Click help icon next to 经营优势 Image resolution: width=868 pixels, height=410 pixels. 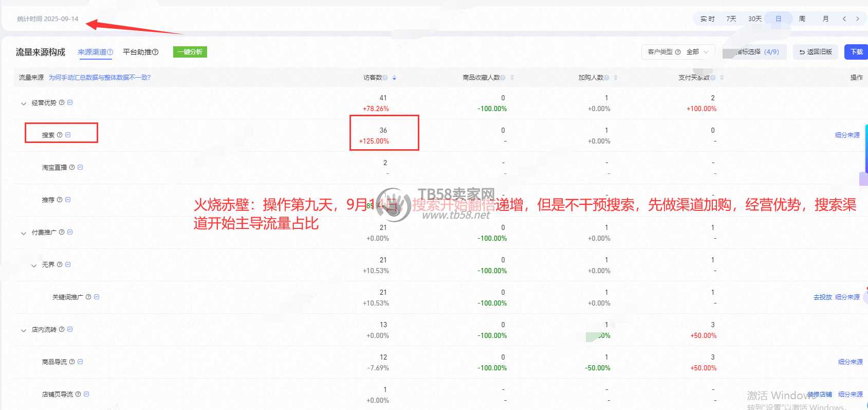62,102
